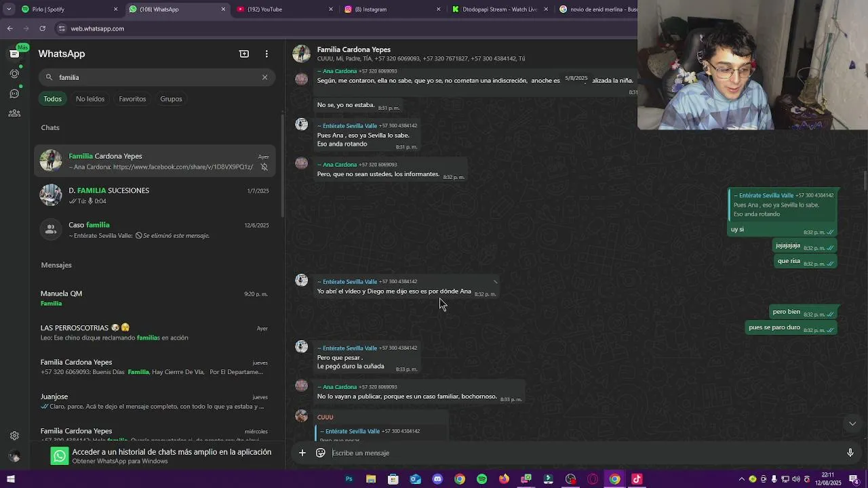The image size is (868, 488).
Task: Switch to the (192) YouTube browser tab
Action: (x=283, y=9)
